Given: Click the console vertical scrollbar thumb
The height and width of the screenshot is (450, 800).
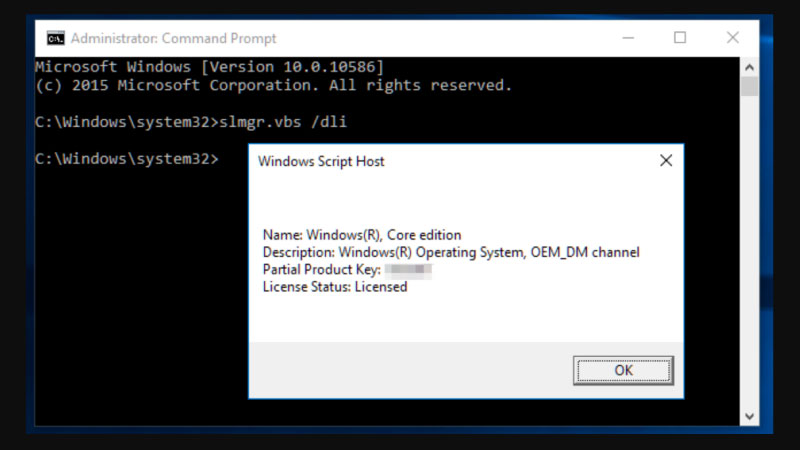Looking at the screenshot, I should pos(749,86).
